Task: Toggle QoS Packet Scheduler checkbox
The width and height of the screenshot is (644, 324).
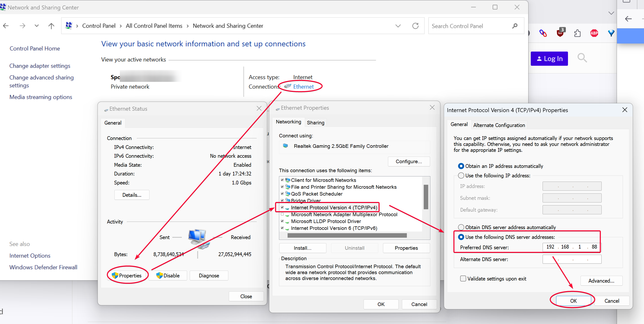Action: coord(282,194)
